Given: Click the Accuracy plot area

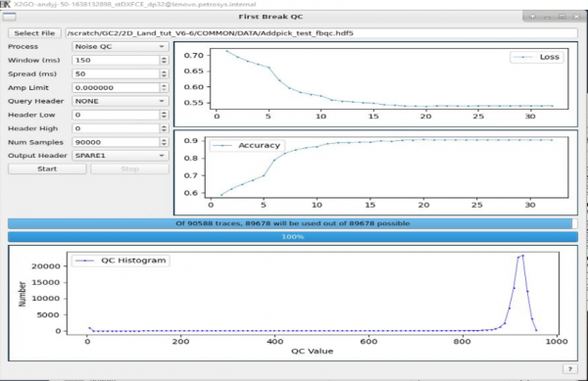Looking at the screenshot, I should [386, 167].
